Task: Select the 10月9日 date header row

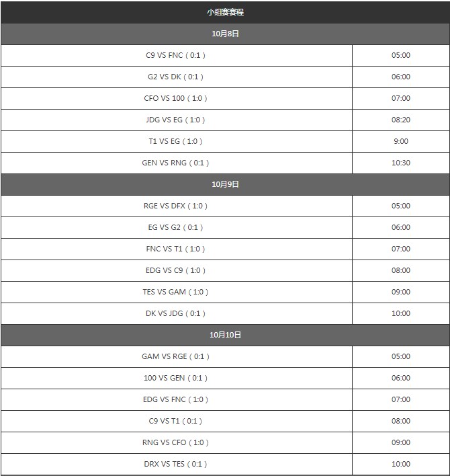Action: (225, 184)
